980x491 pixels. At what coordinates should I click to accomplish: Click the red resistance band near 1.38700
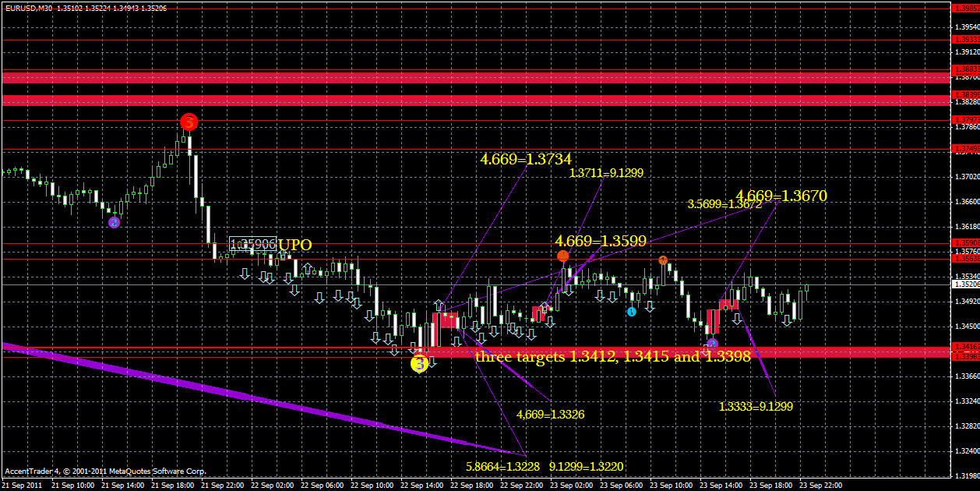click(467, 78)
